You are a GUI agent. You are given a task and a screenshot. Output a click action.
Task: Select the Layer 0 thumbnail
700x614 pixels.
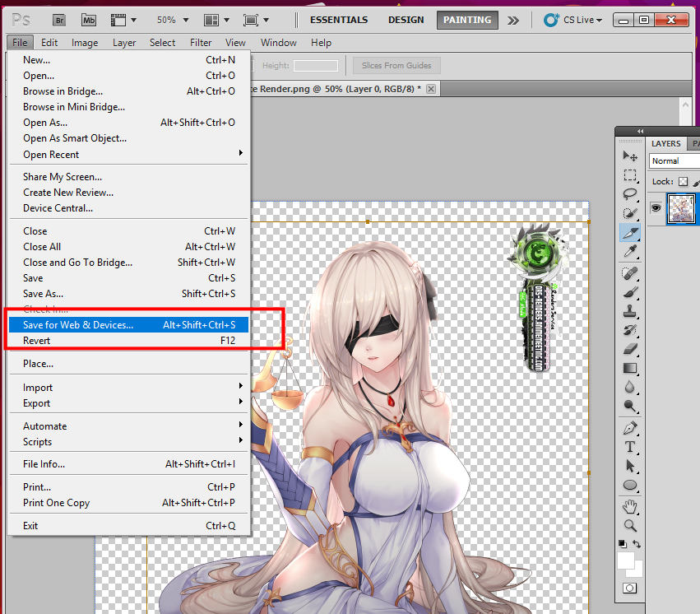(x=683, y=209)
